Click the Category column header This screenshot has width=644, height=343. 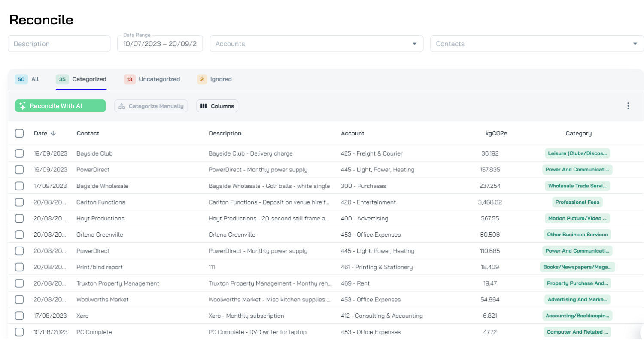tap(578, 133)
